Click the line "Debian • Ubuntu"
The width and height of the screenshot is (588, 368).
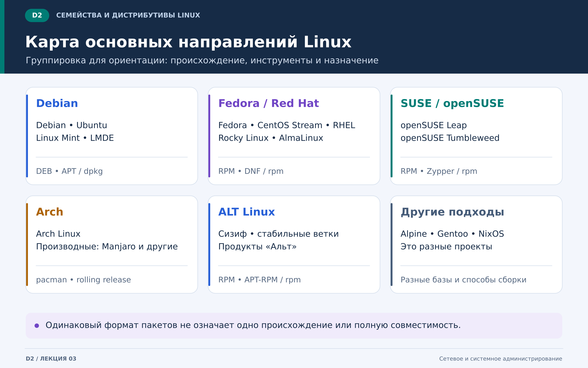(71, 125)
